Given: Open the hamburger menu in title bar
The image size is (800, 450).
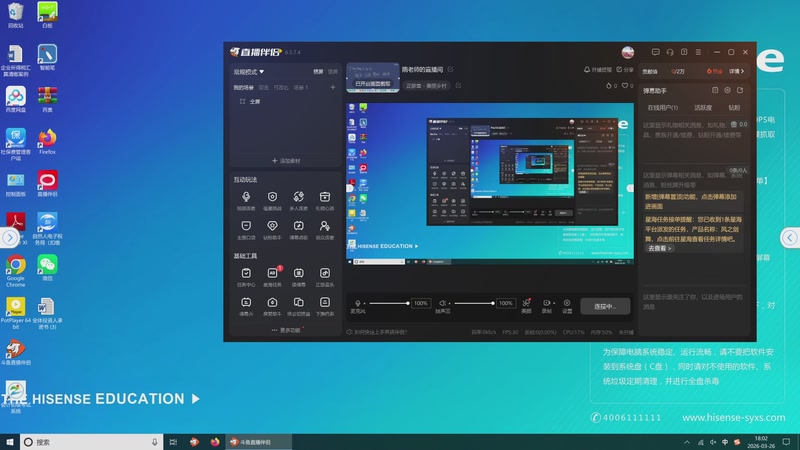Looking at the screenshot, I should coord(698,52).
